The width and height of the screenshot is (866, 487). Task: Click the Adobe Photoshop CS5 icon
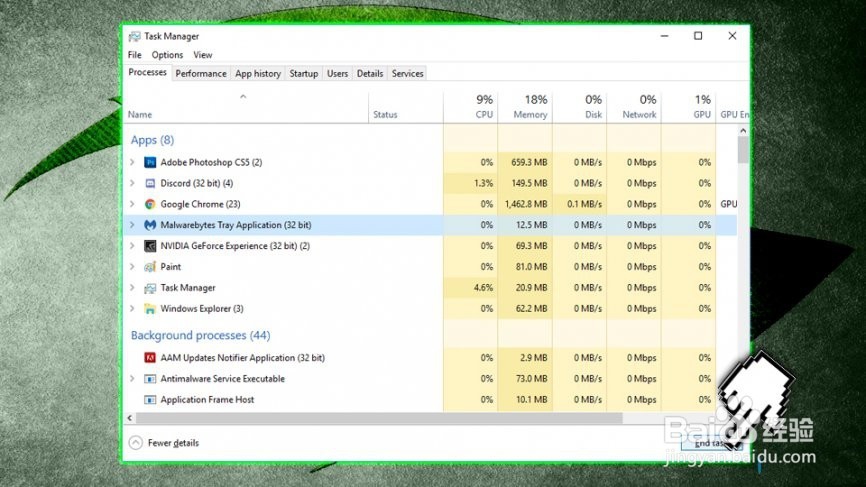[x=150, y=162]
